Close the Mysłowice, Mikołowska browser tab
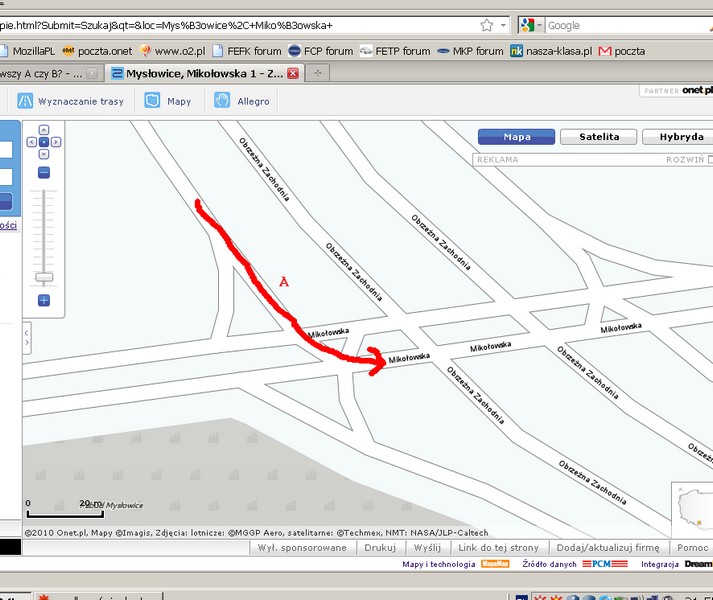 (293, 74)
